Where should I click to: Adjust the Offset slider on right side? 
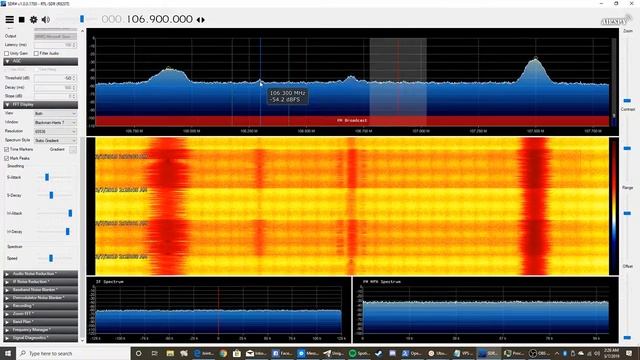tap(627, 338)
